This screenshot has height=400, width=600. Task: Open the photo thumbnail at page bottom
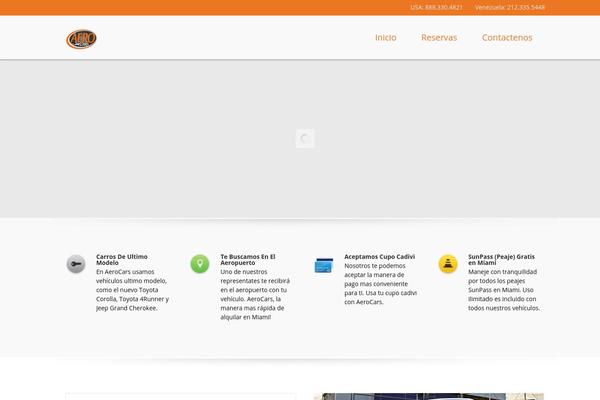429,396
